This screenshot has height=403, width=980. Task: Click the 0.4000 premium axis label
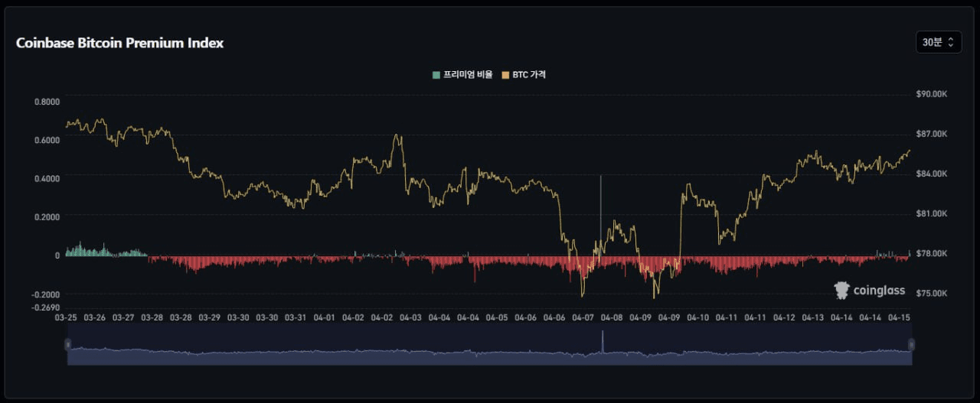pyautogui.click(x=47, y=178)
